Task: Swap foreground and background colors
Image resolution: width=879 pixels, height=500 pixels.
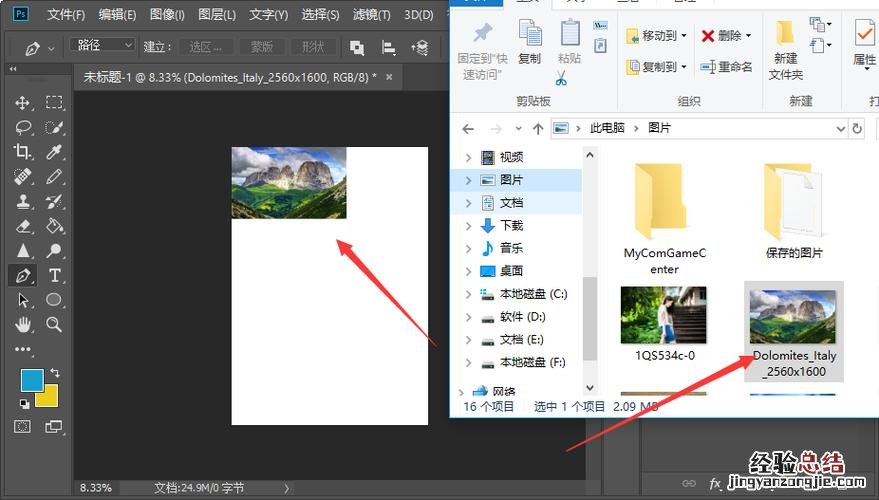Action: pyautogui.click(x=55, y=373)
